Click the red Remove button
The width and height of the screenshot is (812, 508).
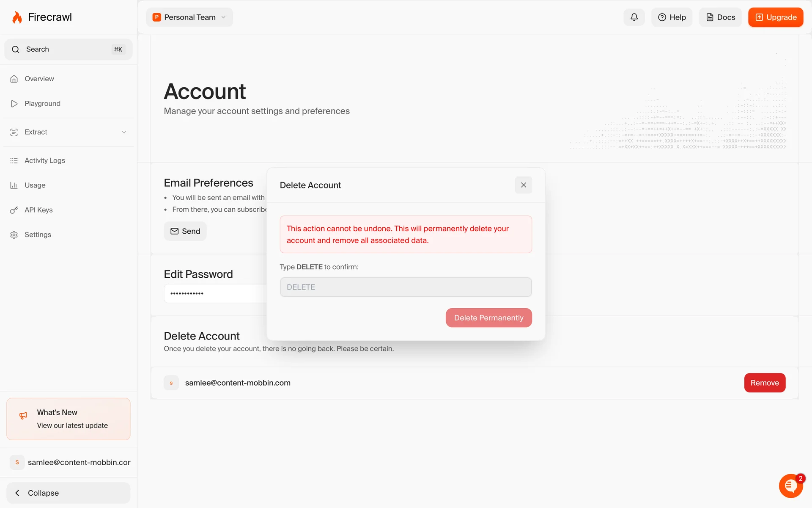click(x=764, y=383)
